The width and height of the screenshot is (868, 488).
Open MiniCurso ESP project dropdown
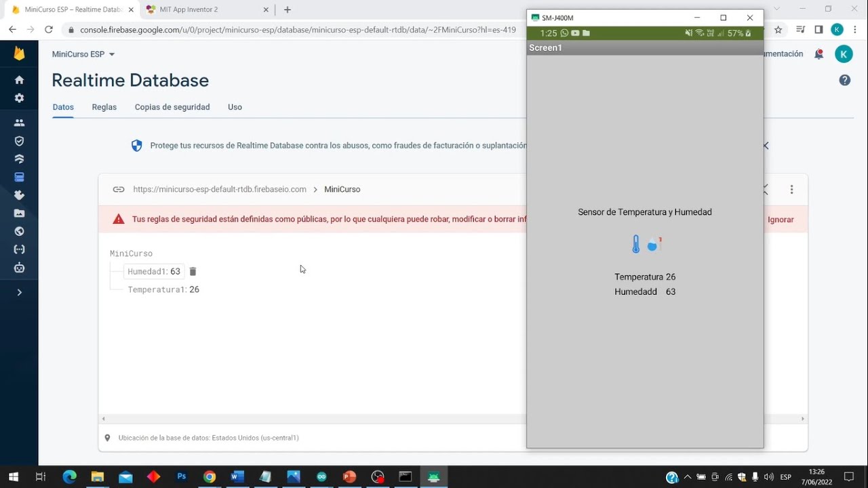[83, 54]
